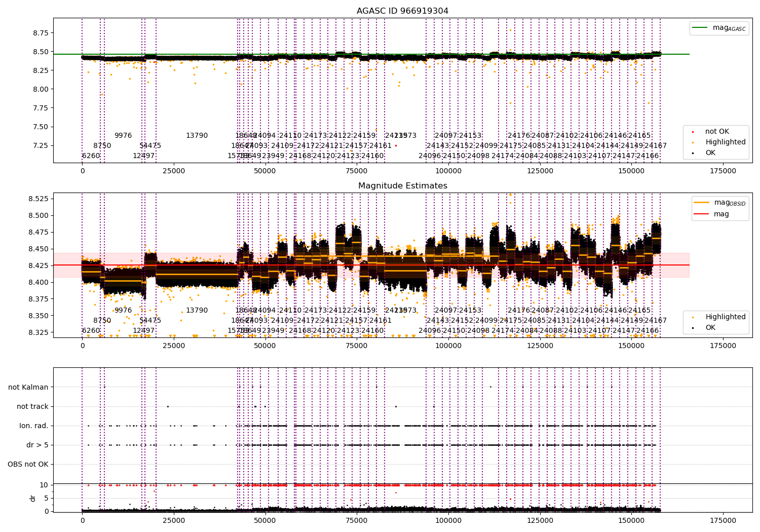
Task: Click the 125000 x-tick of the middle plot
Action: coord(540,346)
